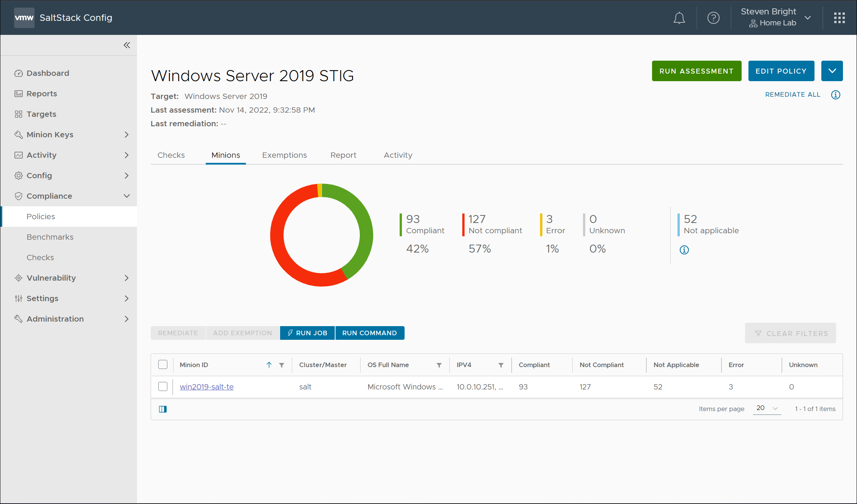Viewport: 857px width, 504px height.
Task: Open the Items per page dropdown
Action: coord(767,408)
